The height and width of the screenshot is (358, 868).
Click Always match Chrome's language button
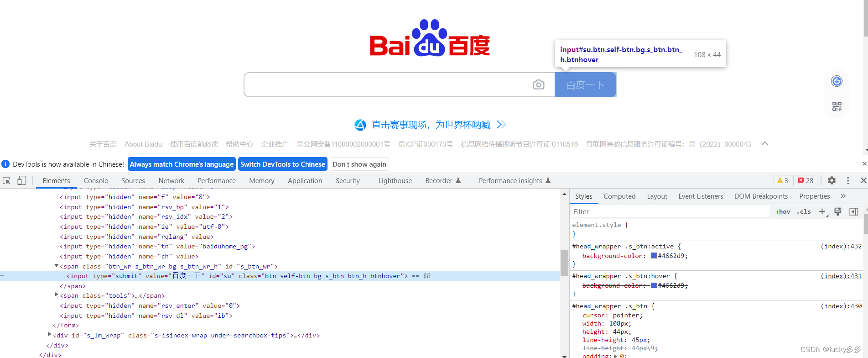(x=182, y=164)
